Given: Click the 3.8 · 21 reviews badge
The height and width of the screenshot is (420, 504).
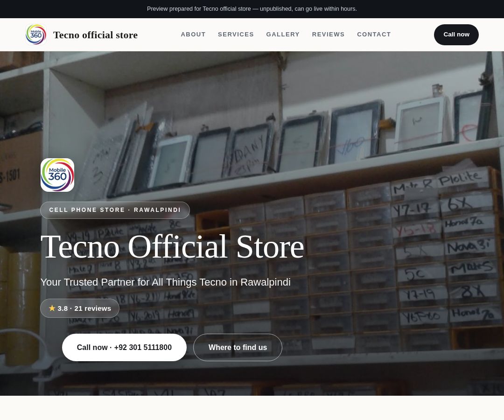Looking at the screenshot, I should click(x=80, y=308).
